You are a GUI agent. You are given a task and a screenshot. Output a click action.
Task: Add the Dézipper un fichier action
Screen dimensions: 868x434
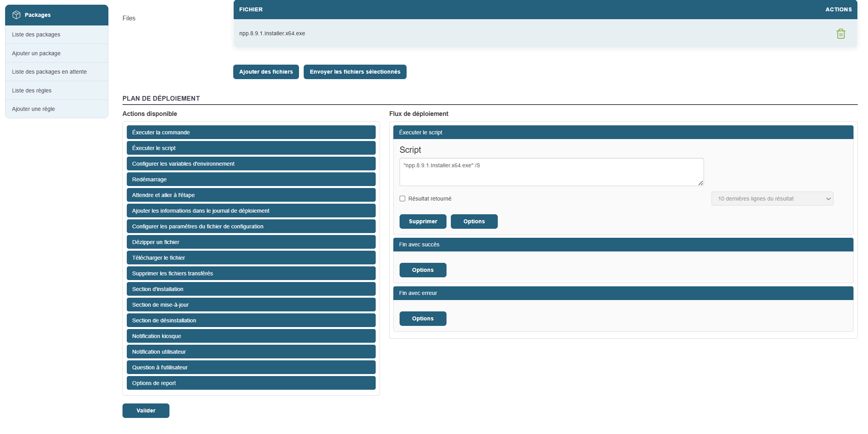point(251,242)
